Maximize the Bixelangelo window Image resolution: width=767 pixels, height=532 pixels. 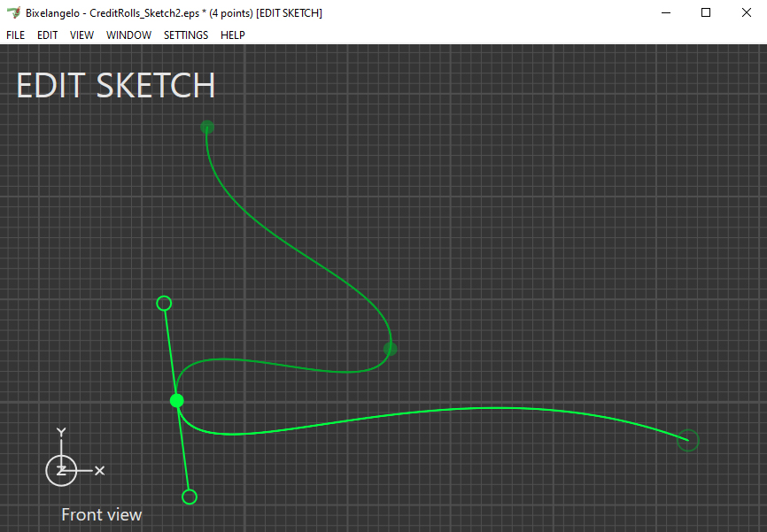[x=706, y=12]
